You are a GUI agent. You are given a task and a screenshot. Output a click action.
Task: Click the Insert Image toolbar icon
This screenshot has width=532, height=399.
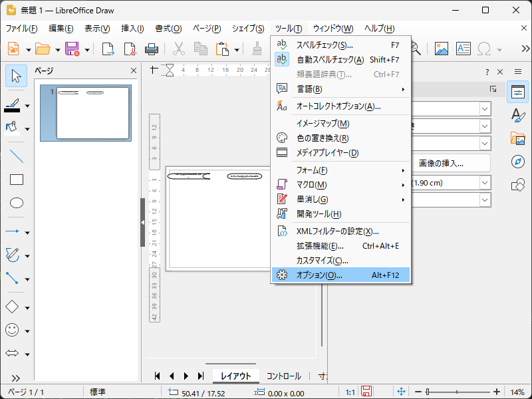(x=442, y=49)
